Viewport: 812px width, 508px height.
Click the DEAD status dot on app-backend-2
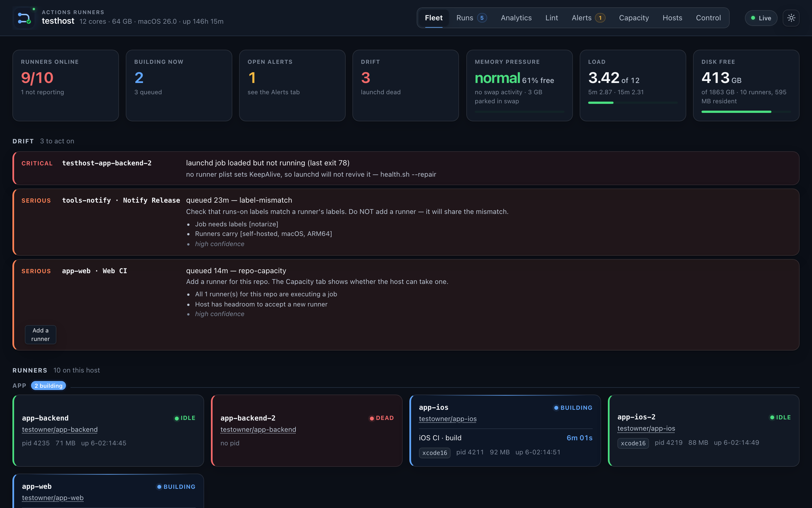(x=372, y=418)
